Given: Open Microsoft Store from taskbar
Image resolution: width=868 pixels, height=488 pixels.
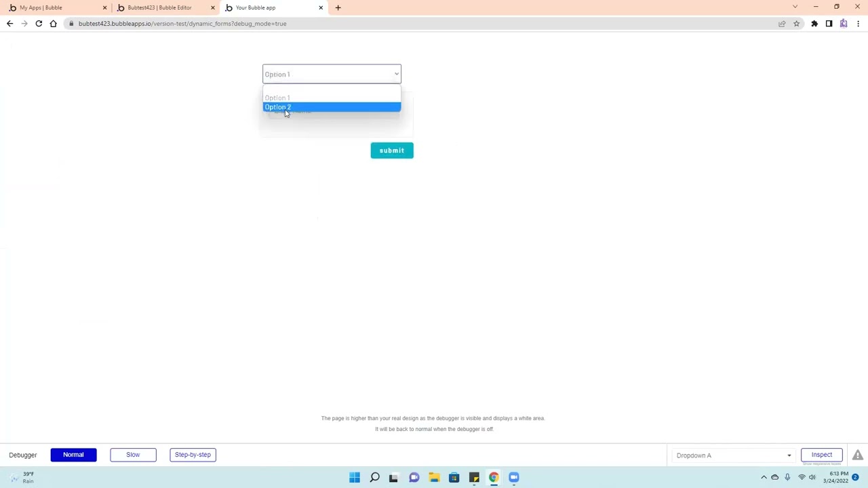Looking at the screenshot, I should click(x=454, y=477).
